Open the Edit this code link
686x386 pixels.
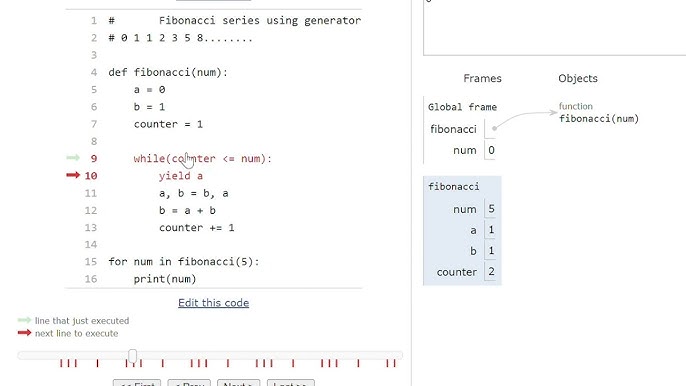(214, 303)
